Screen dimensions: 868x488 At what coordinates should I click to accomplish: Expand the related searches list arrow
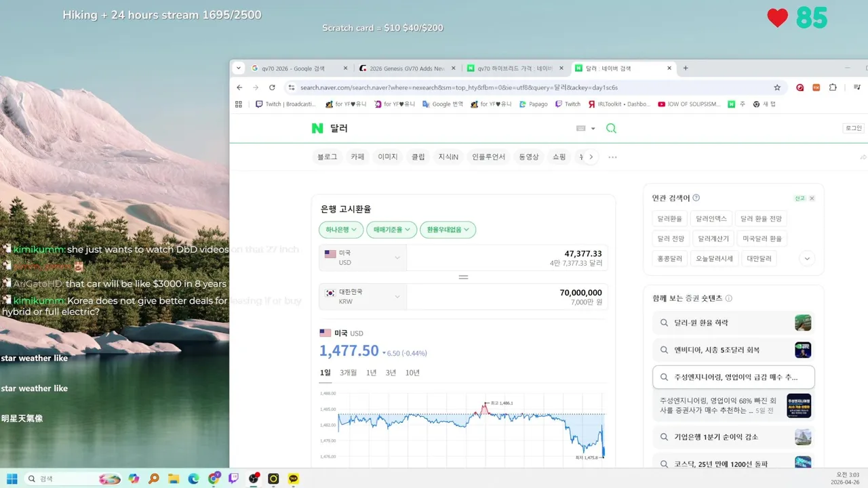[806, 258]
